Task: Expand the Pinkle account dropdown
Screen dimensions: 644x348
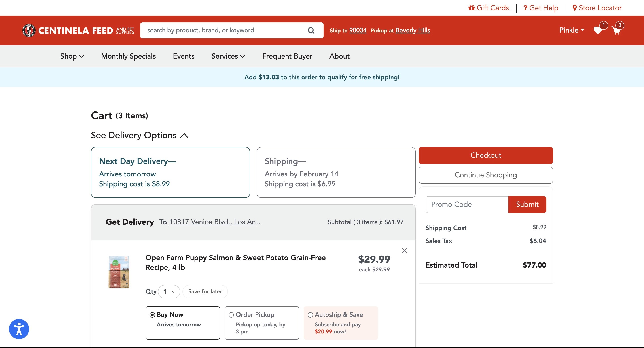Action: tap(572, 30)
